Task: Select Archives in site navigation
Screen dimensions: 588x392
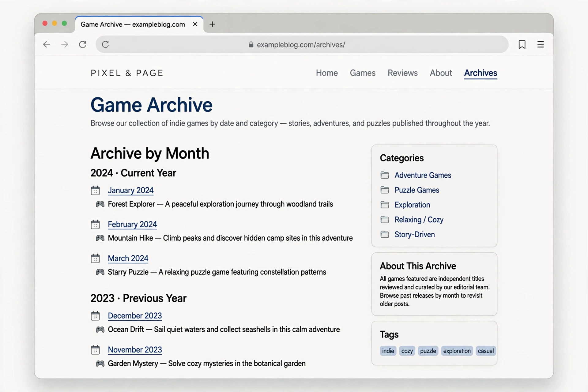Action: tap(481, 73)
